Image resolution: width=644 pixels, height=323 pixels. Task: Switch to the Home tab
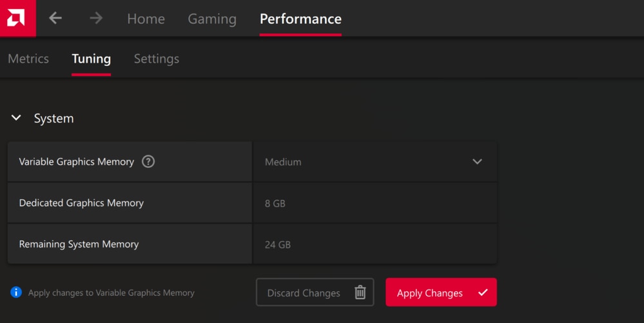(146, 19)
